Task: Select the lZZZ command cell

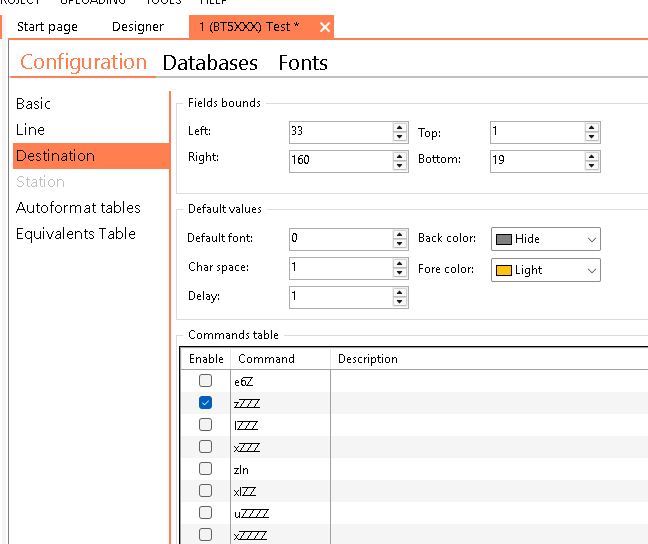Action: point(281,425)
